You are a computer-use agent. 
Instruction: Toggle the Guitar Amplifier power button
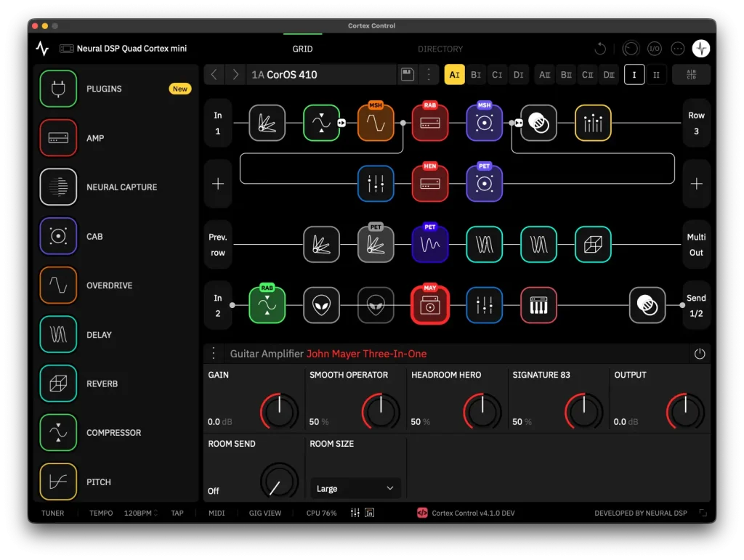coord(700,354)
